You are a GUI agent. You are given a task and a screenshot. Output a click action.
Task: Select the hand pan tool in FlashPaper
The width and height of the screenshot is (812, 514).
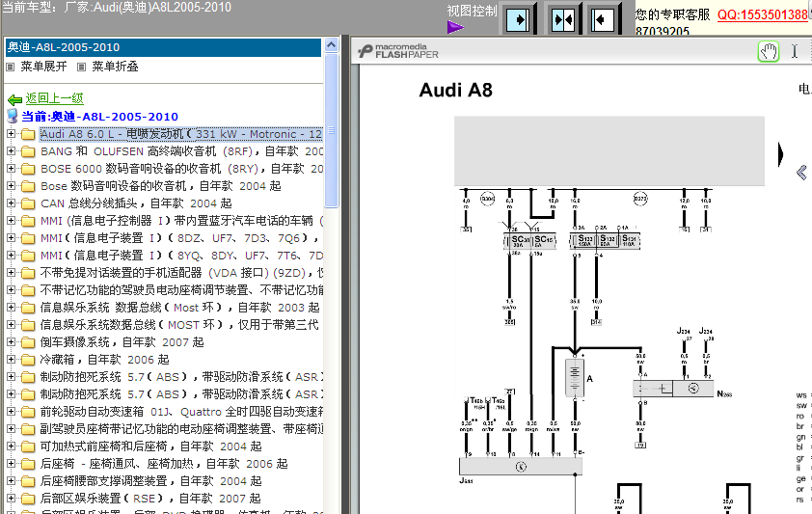[768, 52]
